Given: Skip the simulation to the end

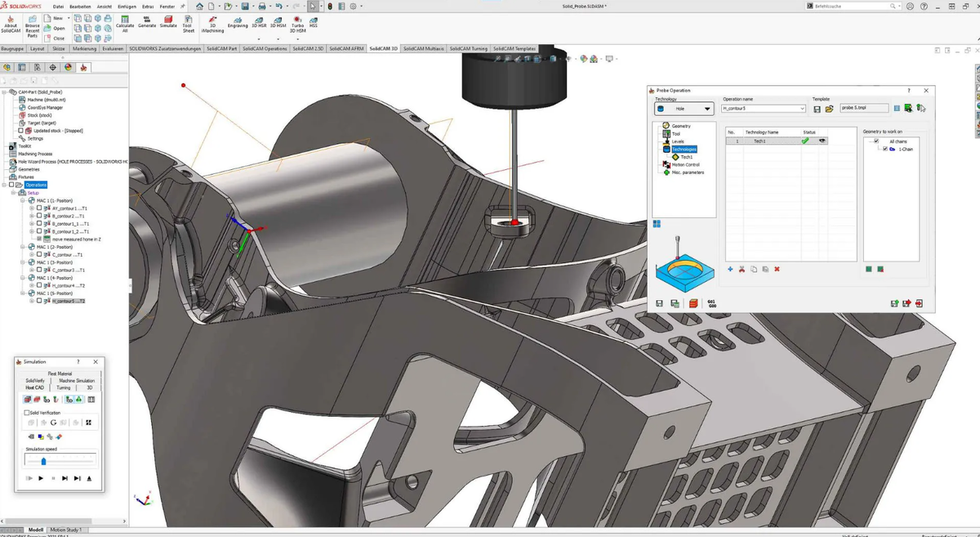Looking at the screenshot, I should click(78, 478).
